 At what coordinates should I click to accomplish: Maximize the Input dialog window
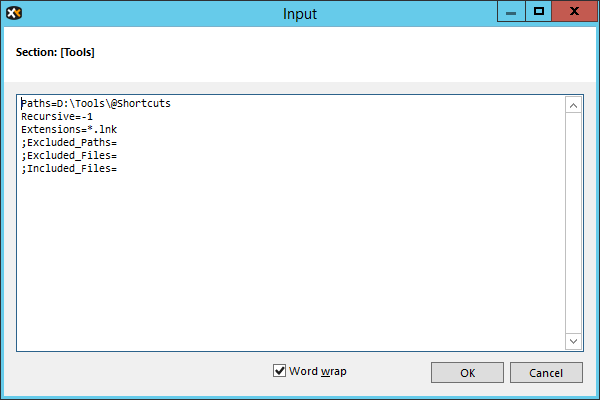538,11
